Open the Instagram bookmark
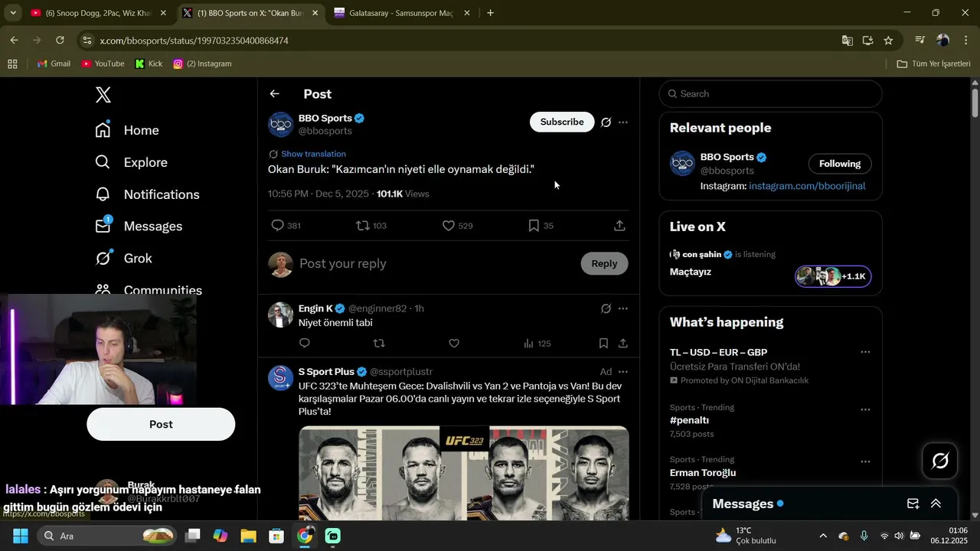 coord(202,64)
